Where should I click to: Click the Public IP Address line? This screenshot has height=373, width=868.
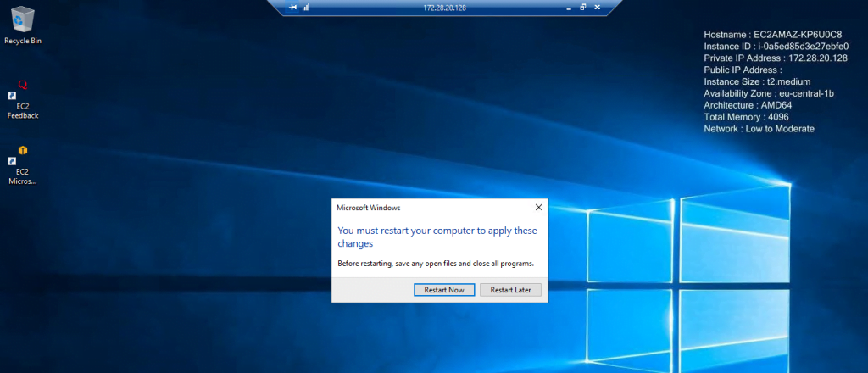[x=743, y=70]
